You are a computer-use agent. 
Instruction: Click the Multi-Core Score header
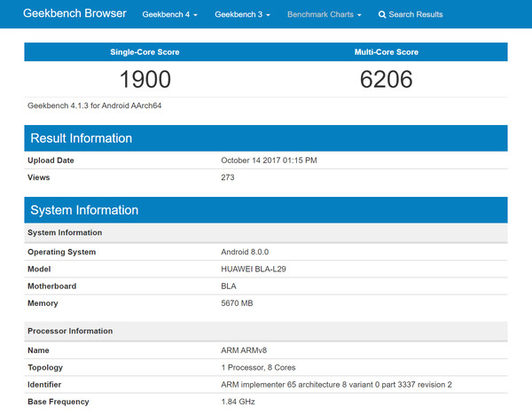pos(387,52)
